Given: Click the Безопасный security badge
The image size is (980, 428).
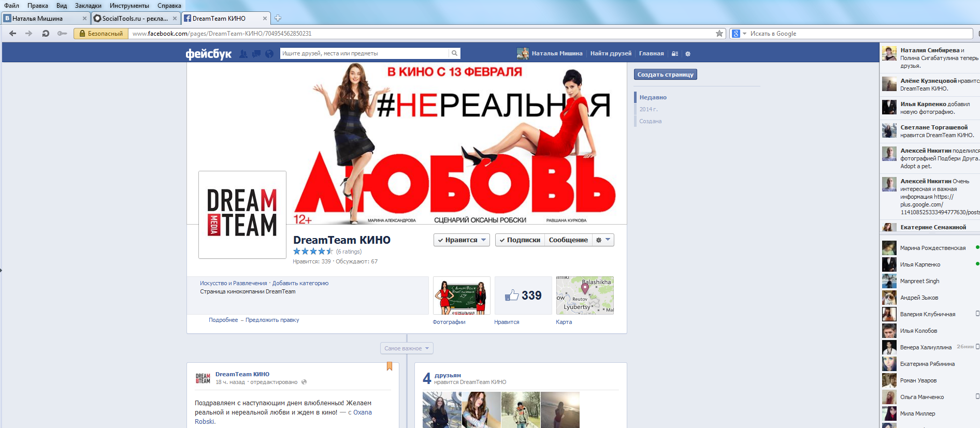Looking at the screenshot, I should tap(102, 34).
